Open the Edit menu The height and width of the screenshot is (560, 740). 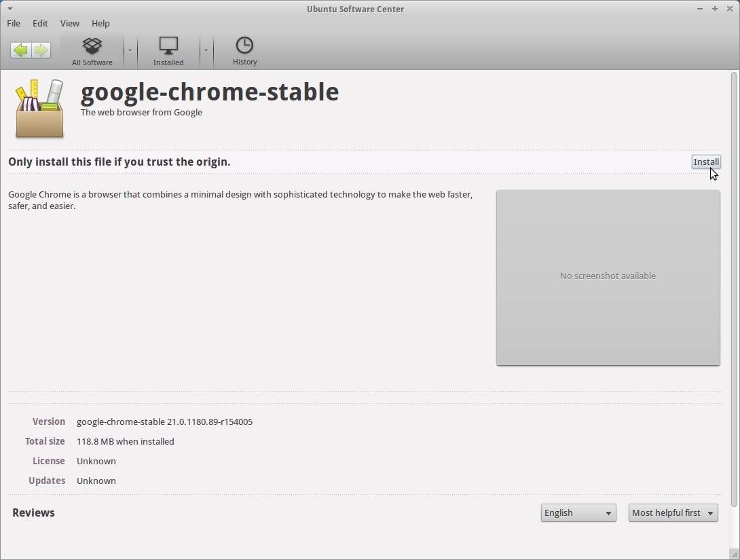tap(40, 23)
